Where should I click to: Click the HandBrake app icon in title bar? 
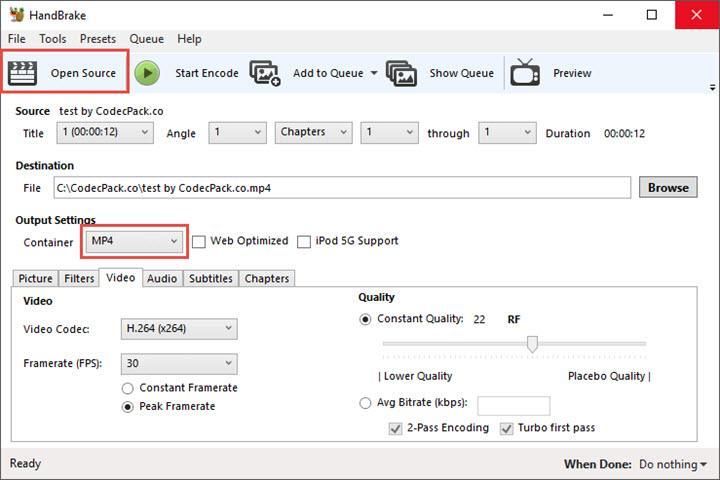(x=16, y=15)
